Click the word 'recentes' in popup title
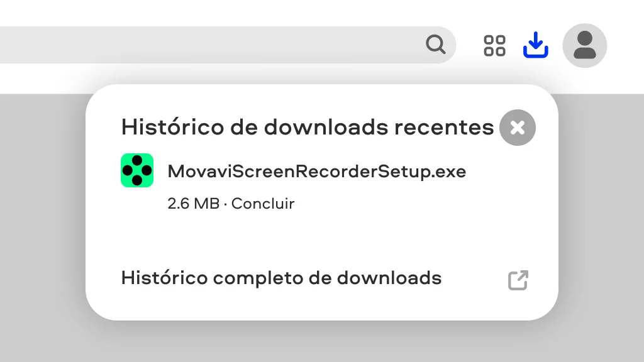644x362 pixels. 444,127
